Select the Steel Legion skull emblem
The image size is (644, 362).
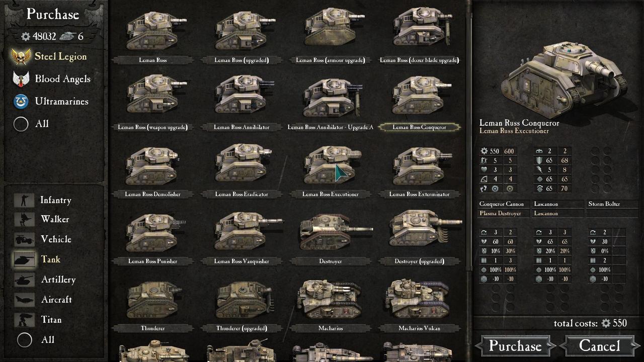[x=21, y=57]
